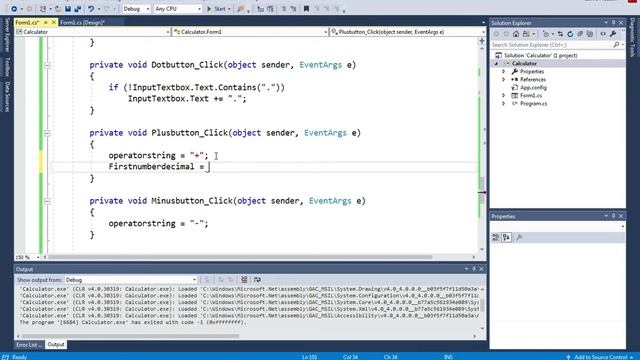
Task: Click Solution Explorer switch views icon
Action: point(526,34)
